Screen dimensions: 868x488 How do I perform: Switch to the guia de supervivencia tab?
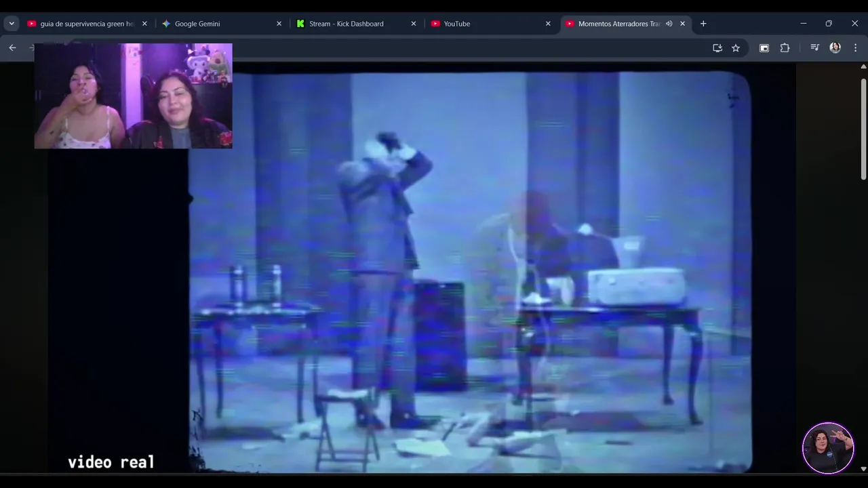point(86,24)
